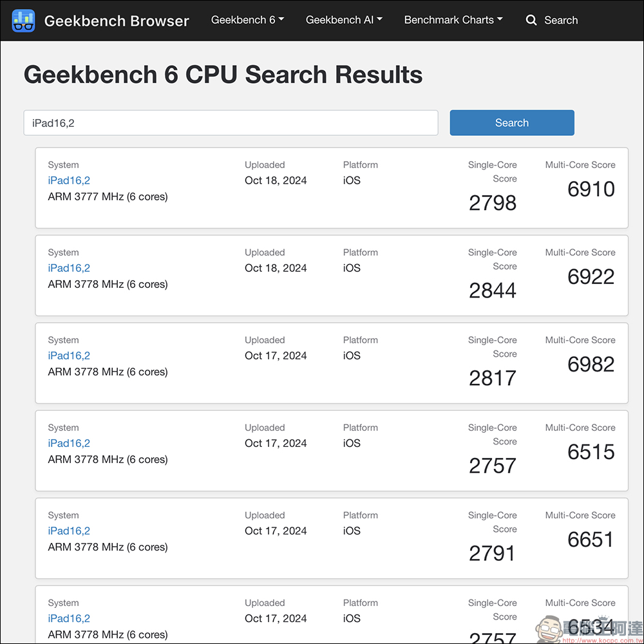Select the single-core score 2791
Viewport: 644px width, 644px height.
pos(491,553)
